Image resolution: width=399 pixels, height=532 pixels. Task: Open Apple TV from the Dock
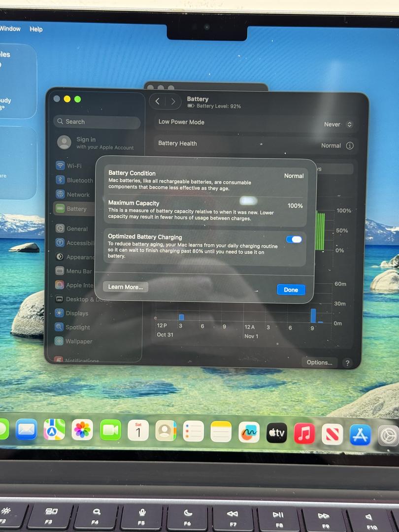(x=277, y=433)
